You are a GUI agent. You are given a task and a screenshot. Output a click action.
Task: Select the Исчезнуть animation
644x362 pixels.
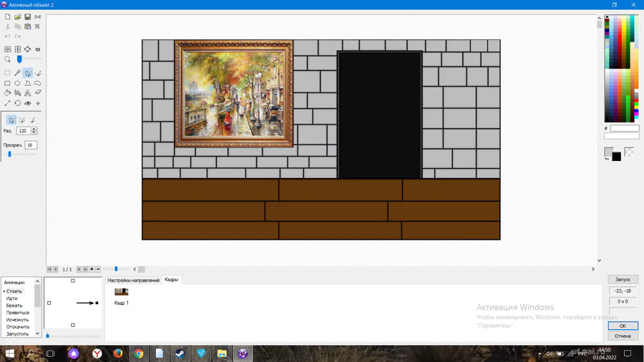[17, 320]
